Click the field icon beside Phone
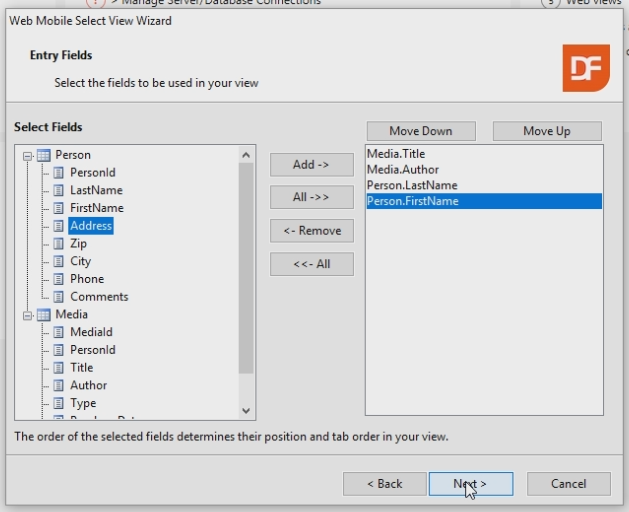629x512 pixels. tap(59, 279)
